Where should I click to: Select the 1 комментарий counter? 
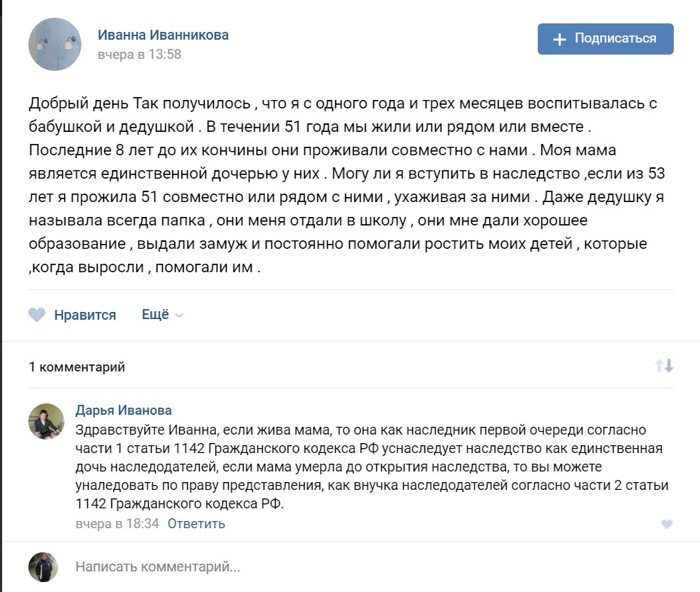pos(75,367)
